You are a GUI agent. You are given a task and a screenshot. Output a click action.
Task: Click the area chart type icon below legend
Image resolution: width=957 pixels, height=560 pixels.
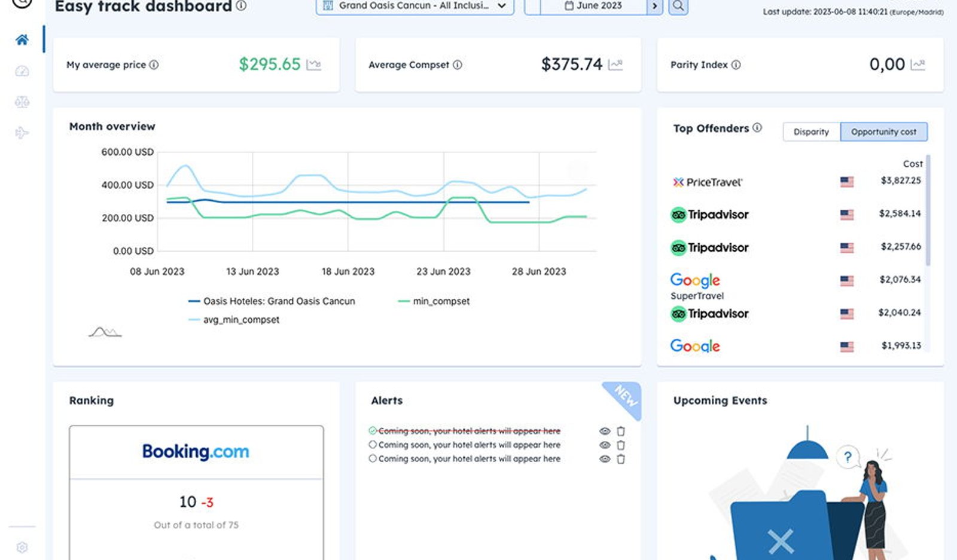pos(105,332)
